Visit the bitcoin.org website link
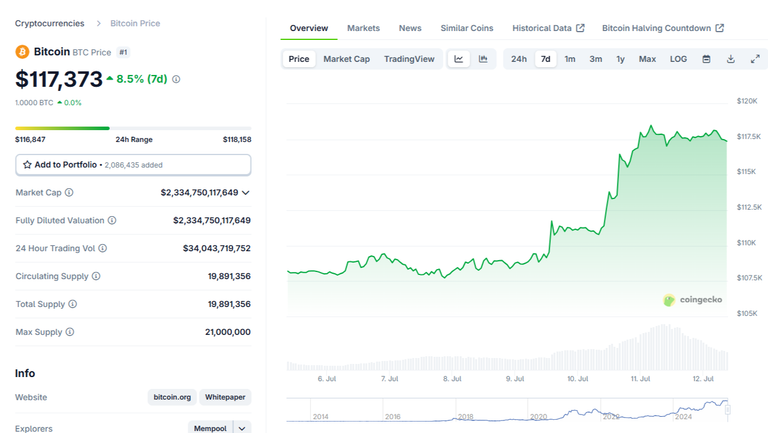 click(x=172, y=397)
